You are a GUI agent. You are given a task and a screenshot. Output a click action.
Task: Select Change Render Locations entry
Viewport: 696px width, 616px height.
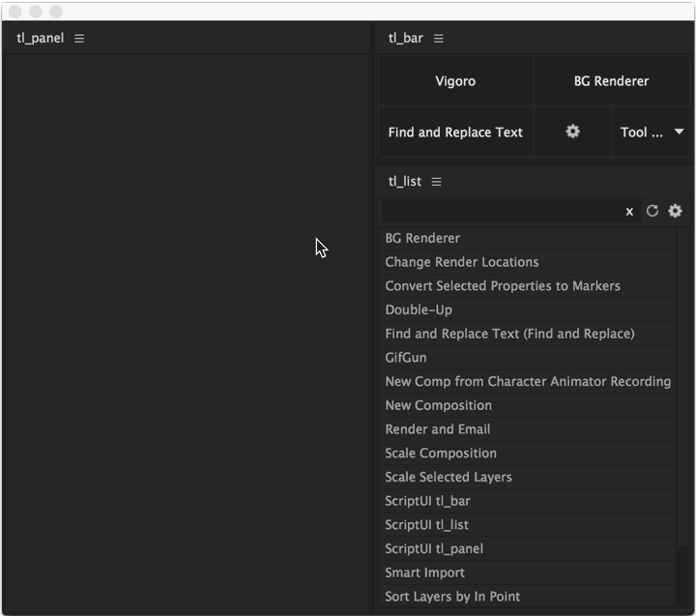coord(528,262)
